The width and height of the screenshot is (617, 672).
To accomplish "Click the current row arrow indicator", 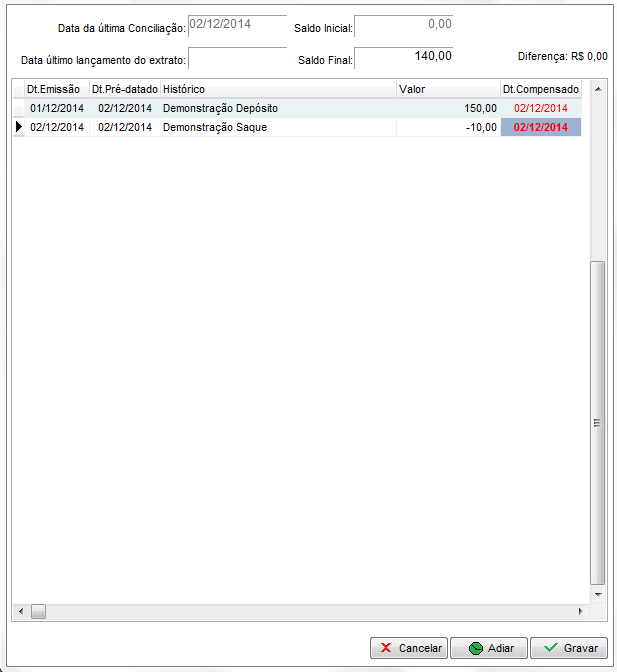I will click(18, 127).
